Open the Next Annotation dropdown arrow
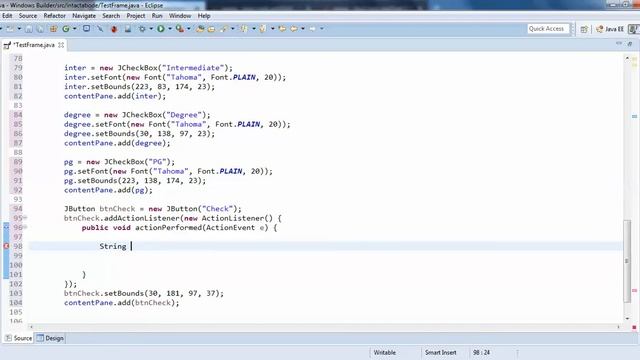Screen dimensions: 640x360 click(254, 29)
